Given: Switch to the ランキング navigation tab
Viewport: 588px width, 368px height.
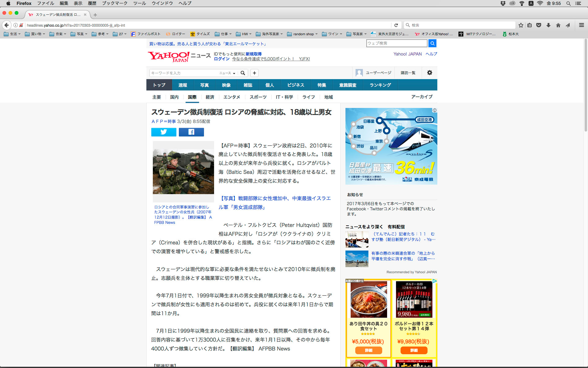Looking at the screenshot, I should point(380,85).
